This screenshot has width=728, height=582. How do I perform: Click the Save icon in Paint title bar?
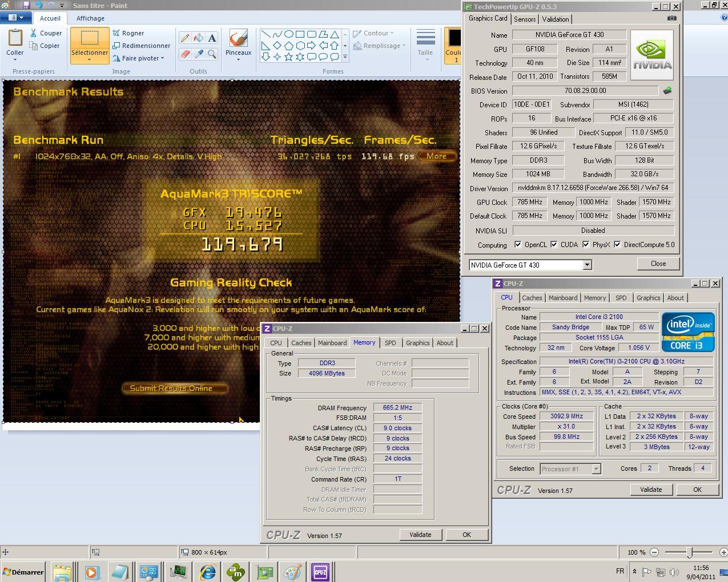pyautogui.click(x=27, y=5)
